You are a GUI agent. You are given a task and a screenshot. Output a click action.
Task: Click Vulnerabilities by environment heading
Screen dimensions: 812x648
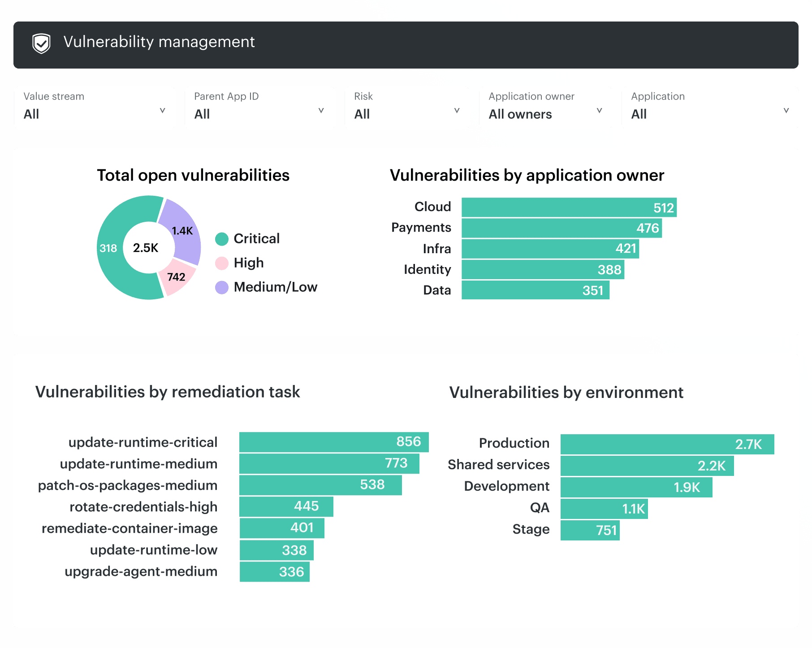click(566, 392)
